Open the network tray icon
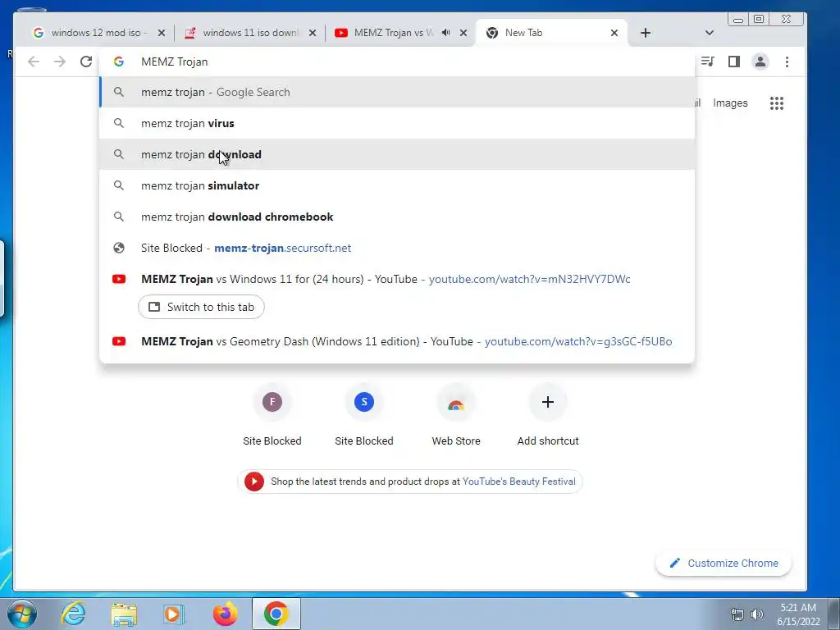Viewport: 840px width, 630px height. click(737, 614)
